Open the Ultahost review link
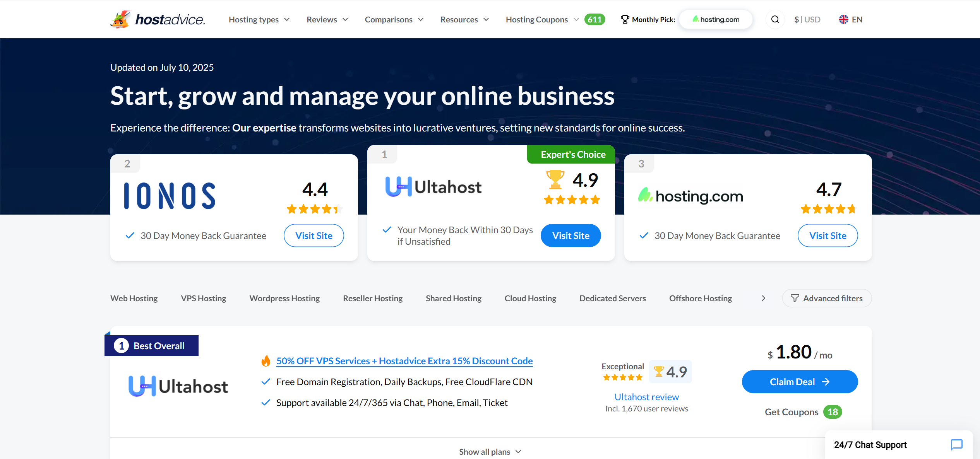Viewport: 980px width, 459px height. [x=646, y=396]
